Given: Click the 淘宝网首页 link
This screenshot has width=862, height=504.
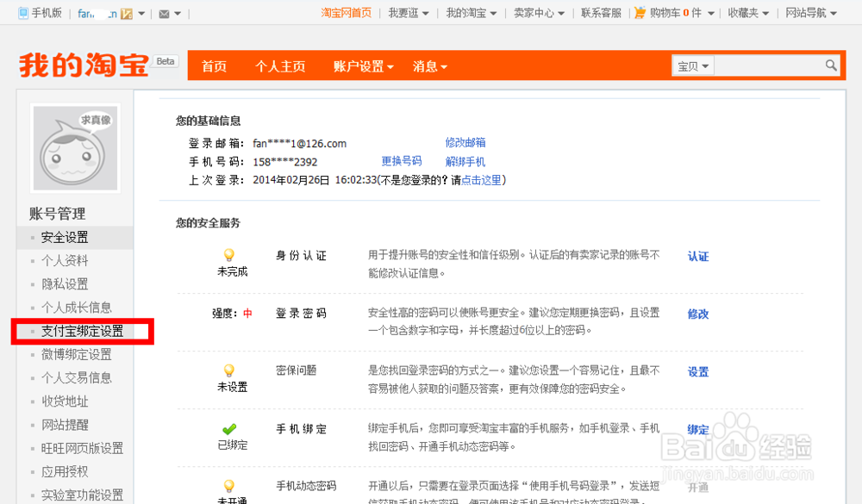Looking at the screenshot, I should click(x=347, y=13).
